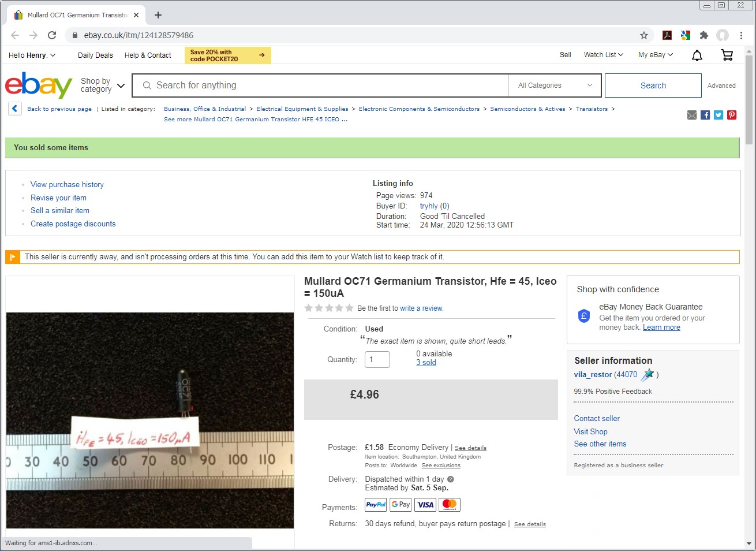Click the Quantity input box
Screen dimensions: 756x551
point(377,359)
